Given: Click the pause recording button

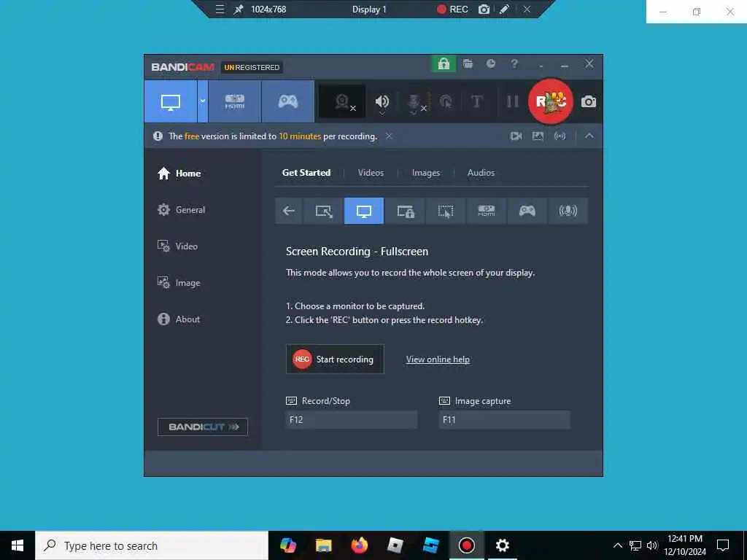Looking at the screenshot, I should 513,101.
